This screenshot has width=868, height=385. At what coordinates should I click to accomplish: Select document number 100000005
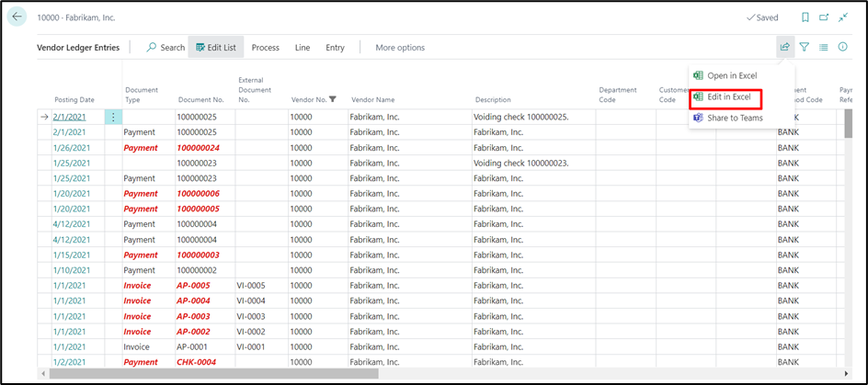[199, 209]
